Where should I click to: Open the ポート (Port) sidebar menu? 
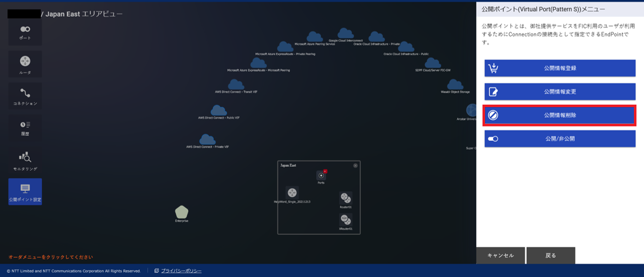(x=25, y=32)
